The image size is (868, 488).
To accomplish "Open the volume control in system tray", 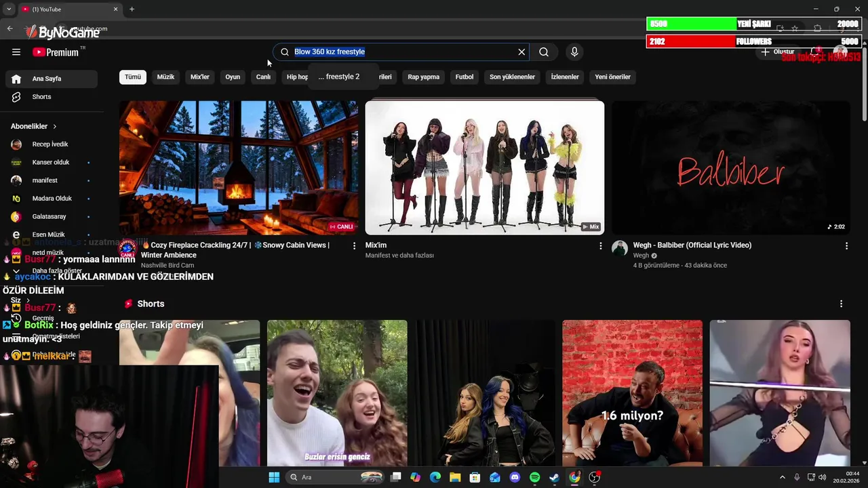I will click(x=822, y=477).
